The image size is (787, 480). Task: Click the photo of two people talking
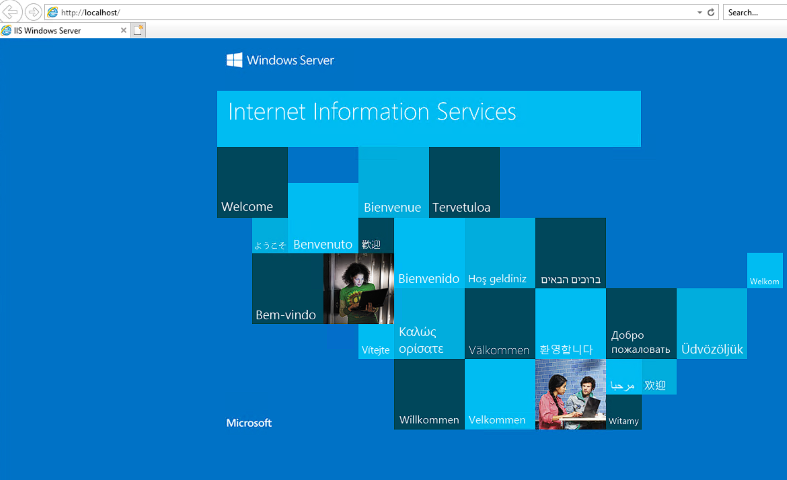tap(570, 394)
